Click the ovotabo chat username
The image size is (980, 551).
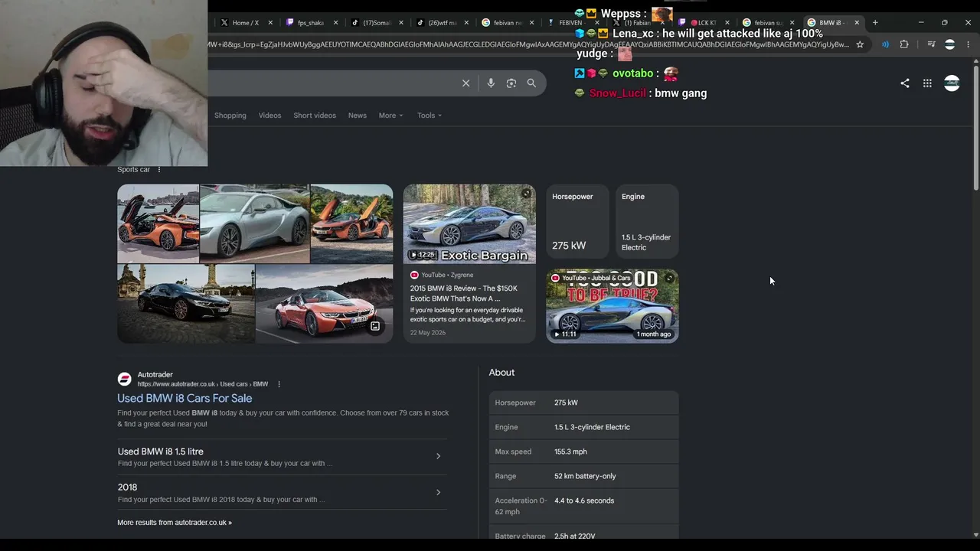coord(632,73)
